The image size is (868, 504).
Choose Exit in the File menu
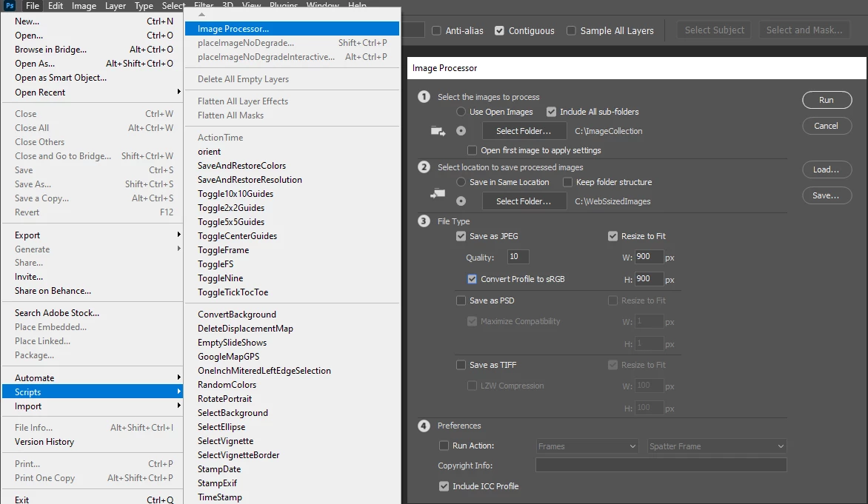[93, 499]
